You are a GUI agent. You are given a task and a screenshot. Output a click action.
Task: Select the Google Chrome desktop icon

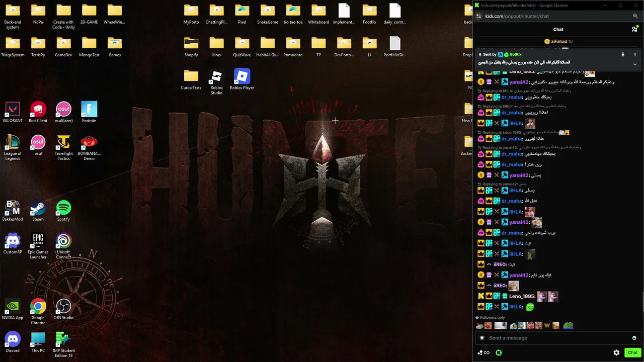38,312
